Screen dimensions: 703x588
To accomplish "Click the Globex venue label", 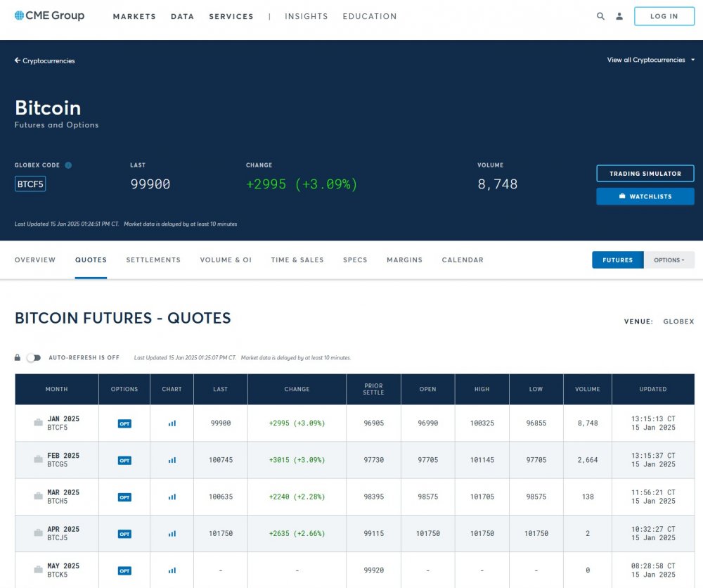I will pyautogui.click(x=679, y=321).
